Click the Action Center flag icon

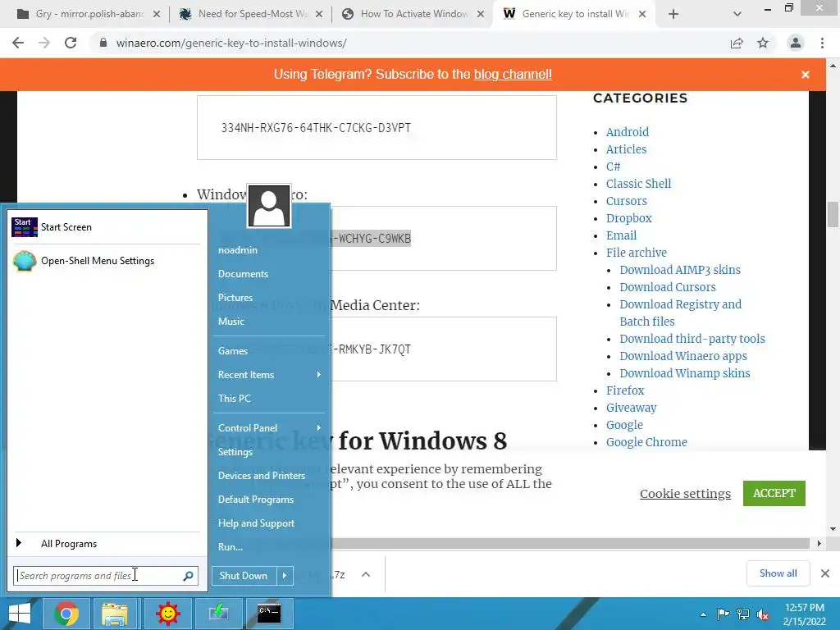723,614
